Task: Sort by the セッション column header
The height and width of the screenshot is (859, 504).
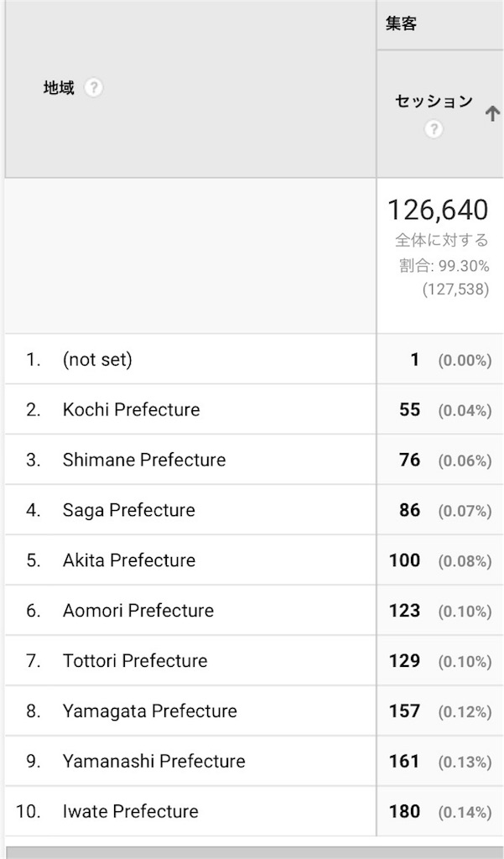Action: click(434, 102)
